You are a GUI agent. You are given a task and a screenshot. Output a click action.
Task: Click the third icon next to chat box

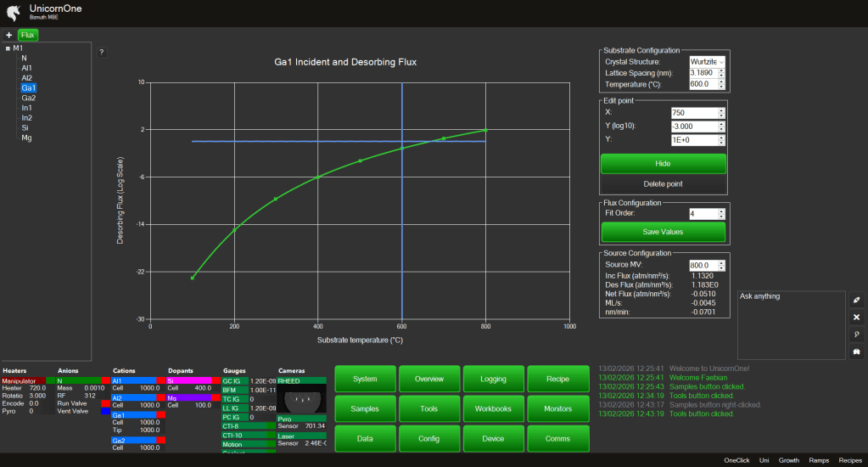pos(856,334)
